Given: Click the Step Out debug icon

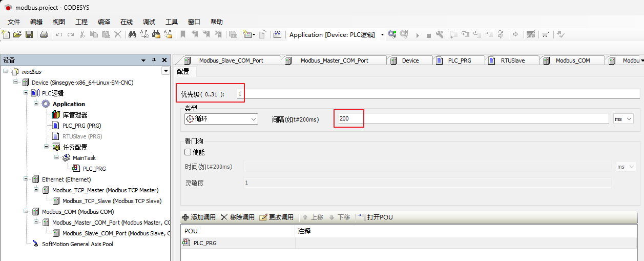Looking at the screenshot, I should 477,34.
